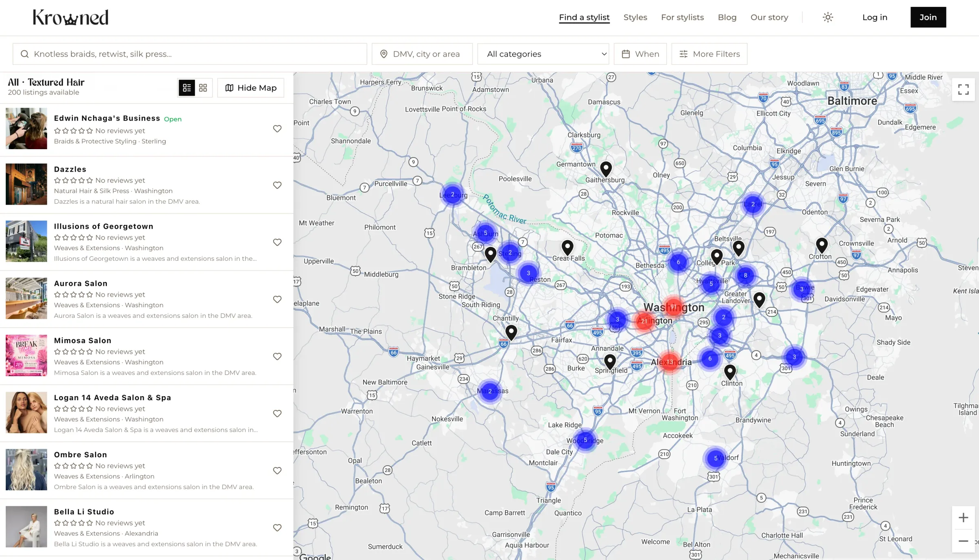The height and width of the screenshot is (560, 979).
Task: Click the Krowned logo
Action: pos(71,18)
